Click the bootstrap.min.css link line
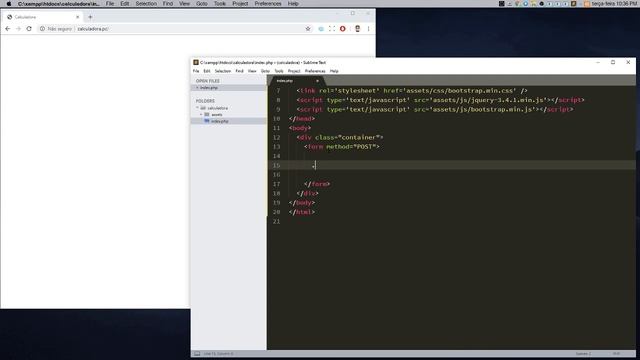Image resolution: width=640 pixels, height=360 pixels. pos(412,91)
